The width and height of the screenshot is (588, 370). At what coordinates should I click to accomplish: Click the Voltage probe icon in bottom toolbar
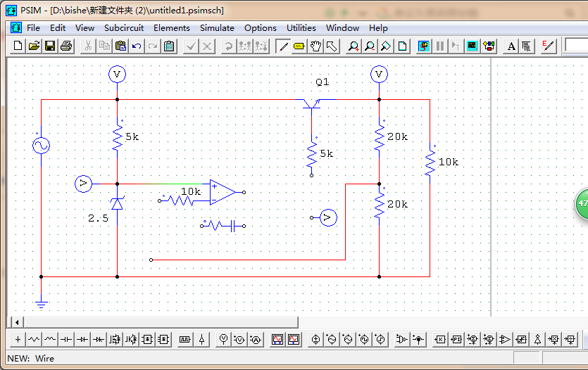(223, 339)
